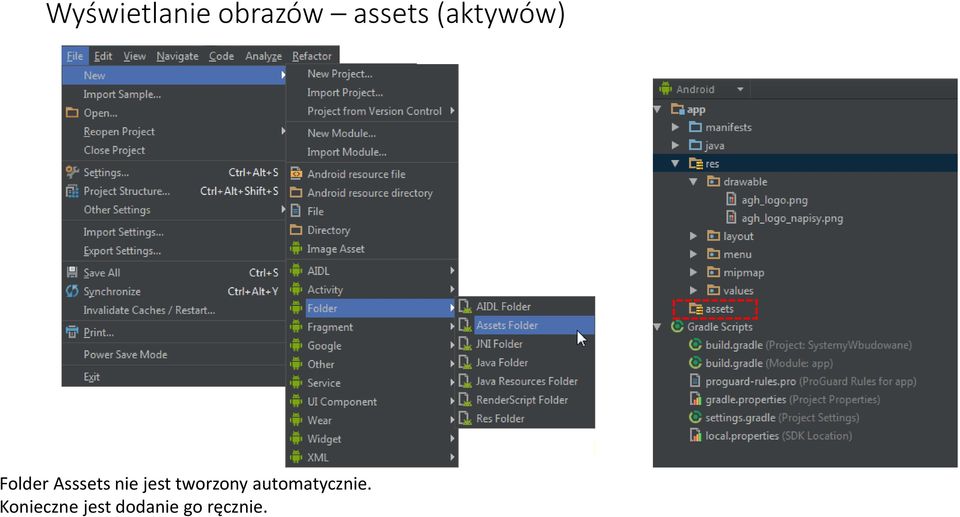Click the Open folder icon in File menu
The image size is (960, 517).
coord(72,113)
